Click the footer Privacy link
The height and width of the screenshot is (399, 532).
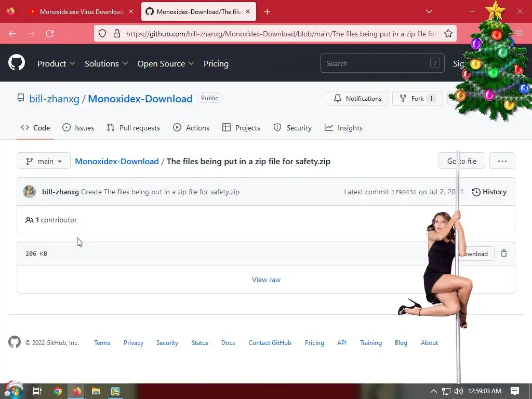tap(134, 343)
